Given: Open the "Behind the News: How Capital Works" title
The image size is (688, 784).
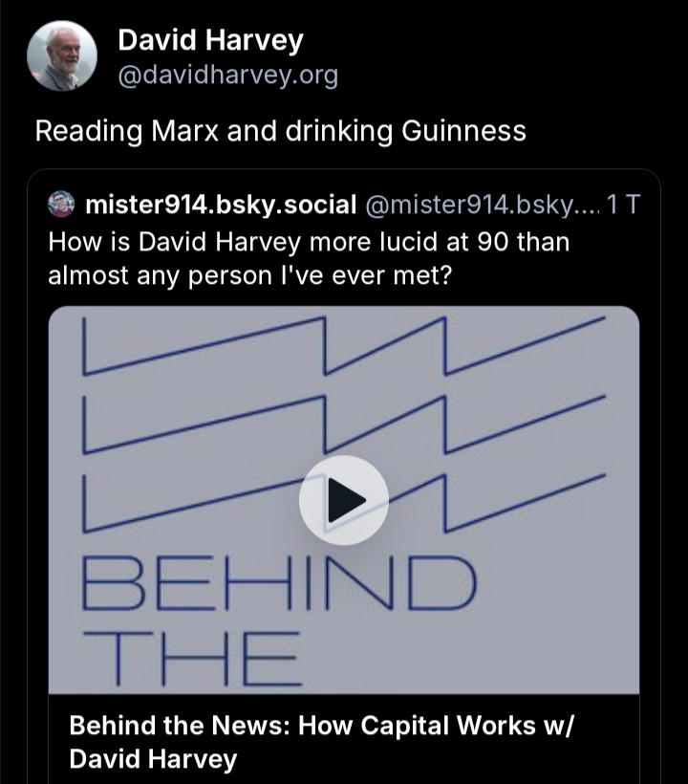Looking at the screenshot, I should coord(320,725).
